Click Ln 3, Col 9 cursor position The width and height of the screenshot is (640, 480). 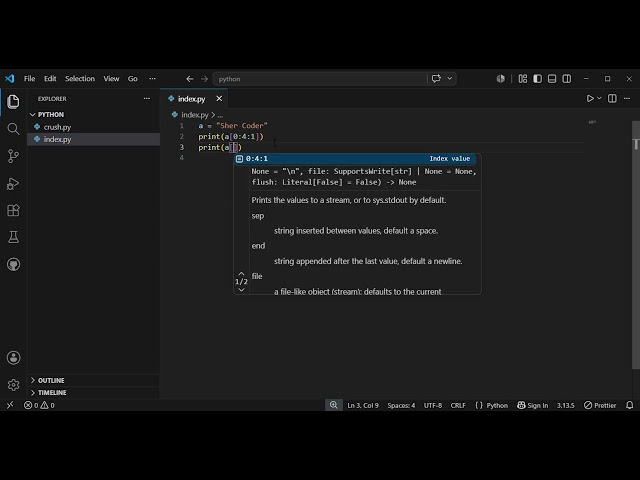pyautogui.click(x=363, y=405)
